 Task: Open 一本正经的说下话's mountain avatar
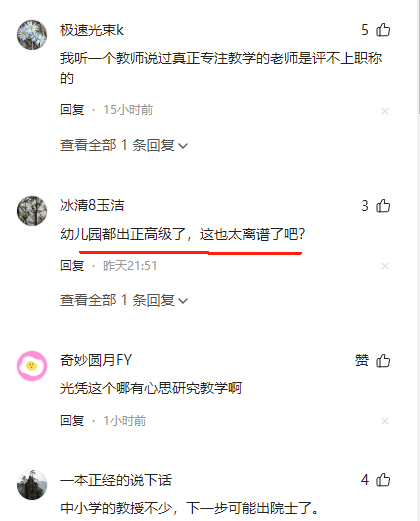pyautogui.click(x=32, y=485)
